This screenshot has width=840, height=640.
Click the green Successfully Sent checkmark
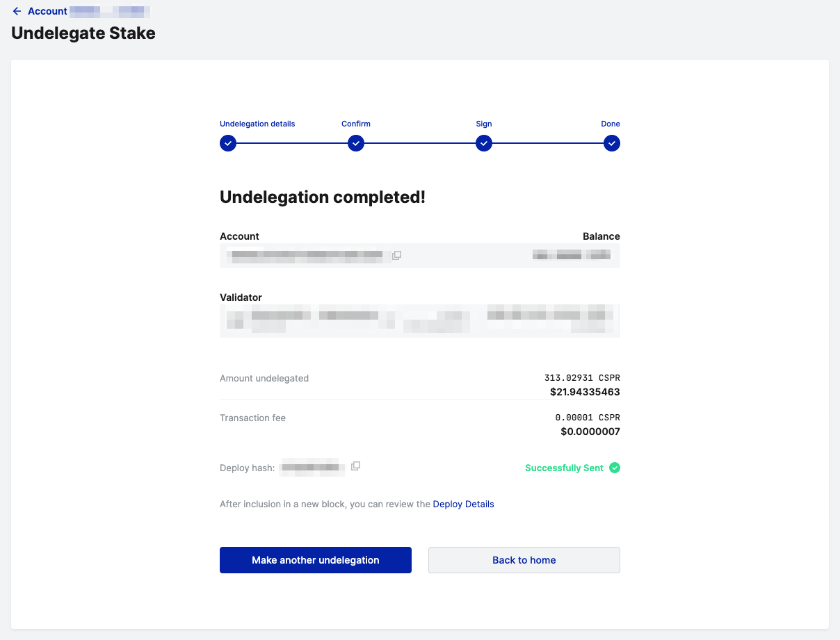(615, 468)
